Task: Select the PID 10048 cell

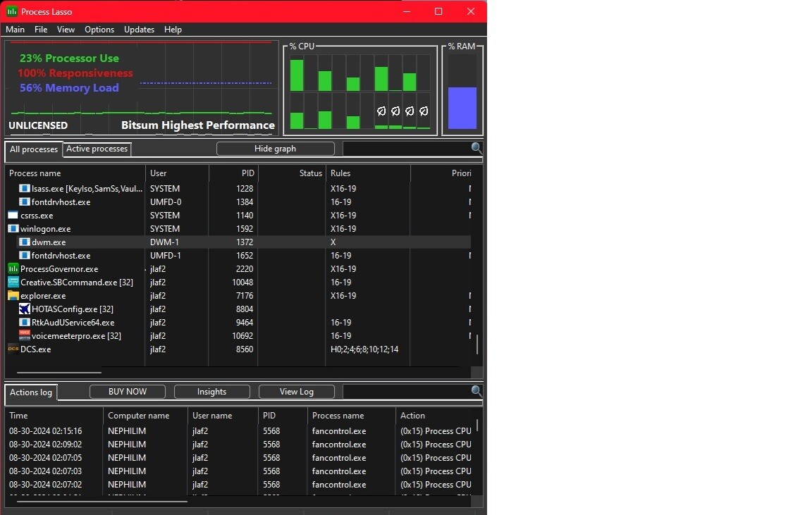Action: tap(242, 282)
